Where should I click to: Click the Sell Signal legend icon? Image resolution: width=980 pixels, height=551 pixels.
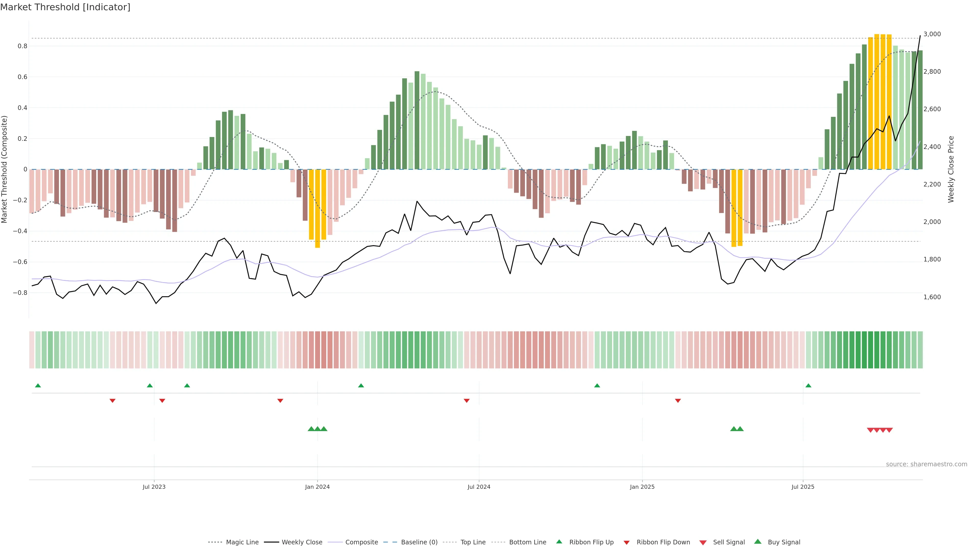(x=703, y=543)
